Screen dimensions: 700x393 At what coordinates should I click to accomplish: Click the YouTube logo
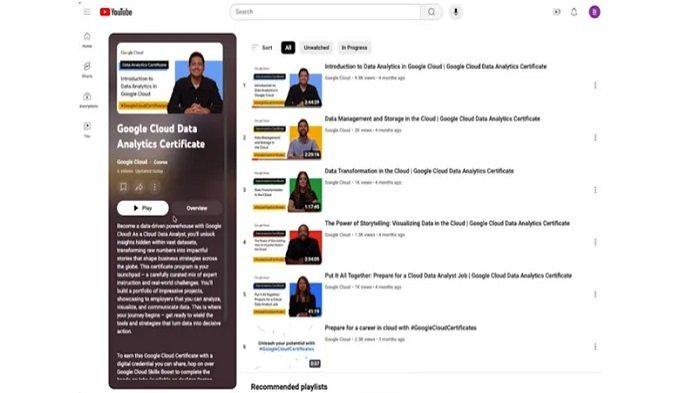116,12
